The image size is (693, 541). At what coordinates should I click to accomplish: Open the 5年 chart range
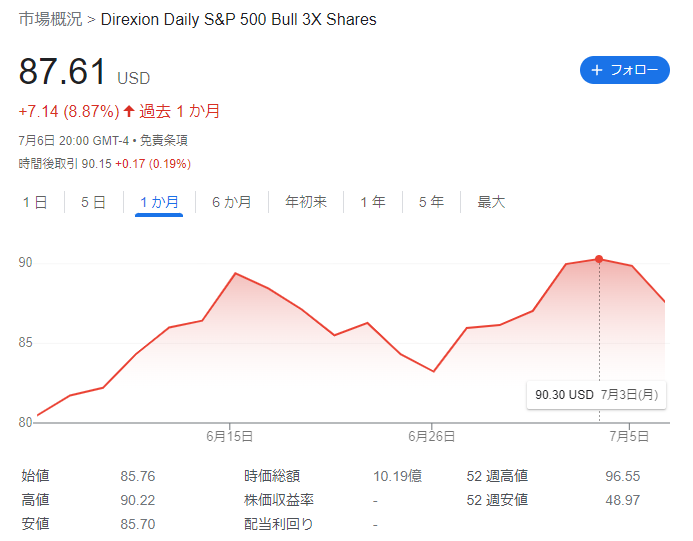[431, 202]
